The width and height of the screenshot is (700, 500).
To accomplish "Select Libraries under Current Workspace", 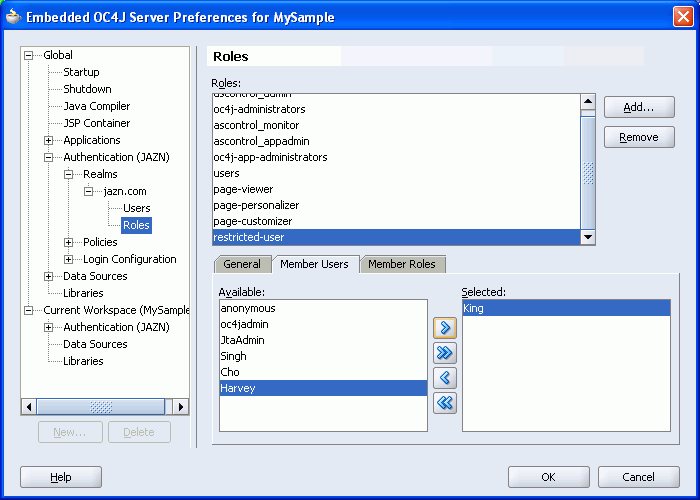I will 83,361.
